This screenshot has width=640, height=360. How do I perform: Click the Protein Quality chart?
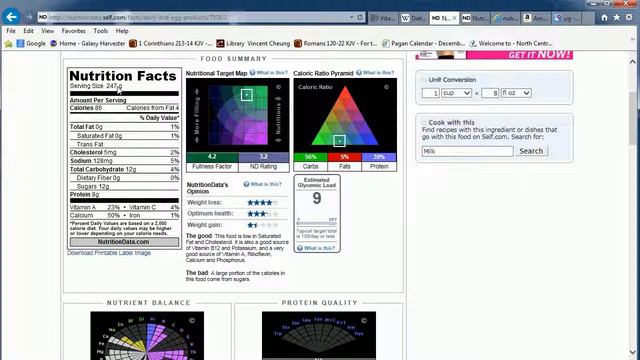319,336
